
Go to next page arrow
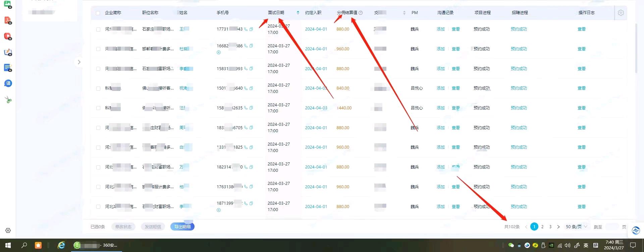(558, 227)
